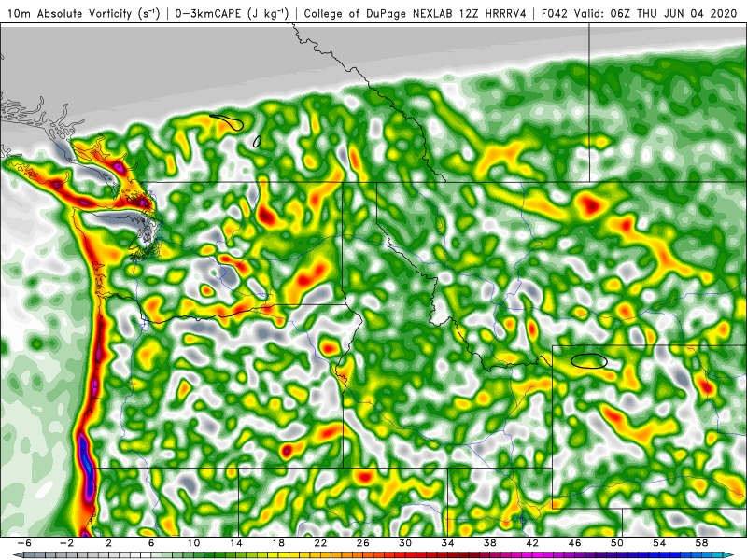Click the '2' color scale label
The width and height of the screenshot is (747, 560).
pos(108,543)
